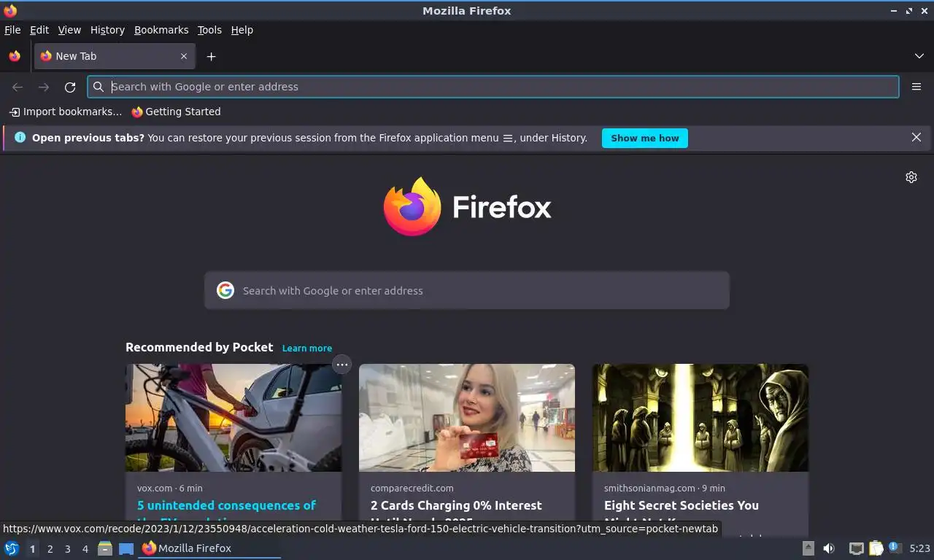Click the taskbar clock 5:23

(x=919, y=548)
